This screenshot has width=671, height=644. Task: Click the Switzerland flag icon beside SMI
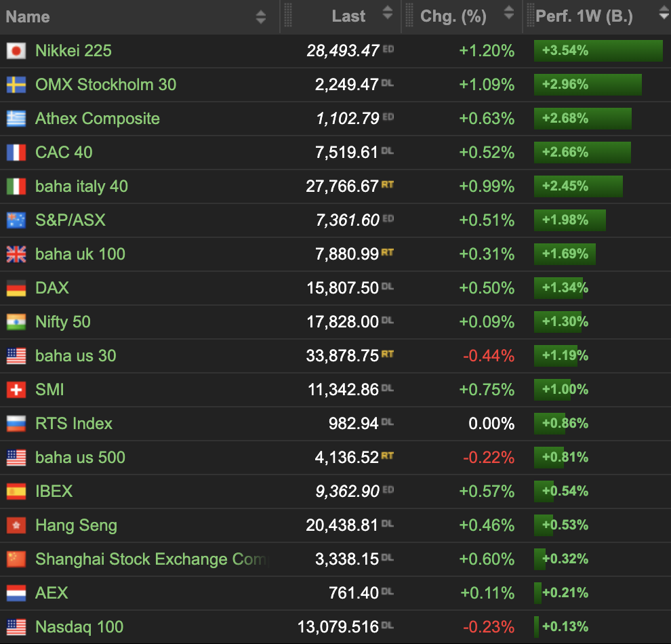click(x=16, y=390)
